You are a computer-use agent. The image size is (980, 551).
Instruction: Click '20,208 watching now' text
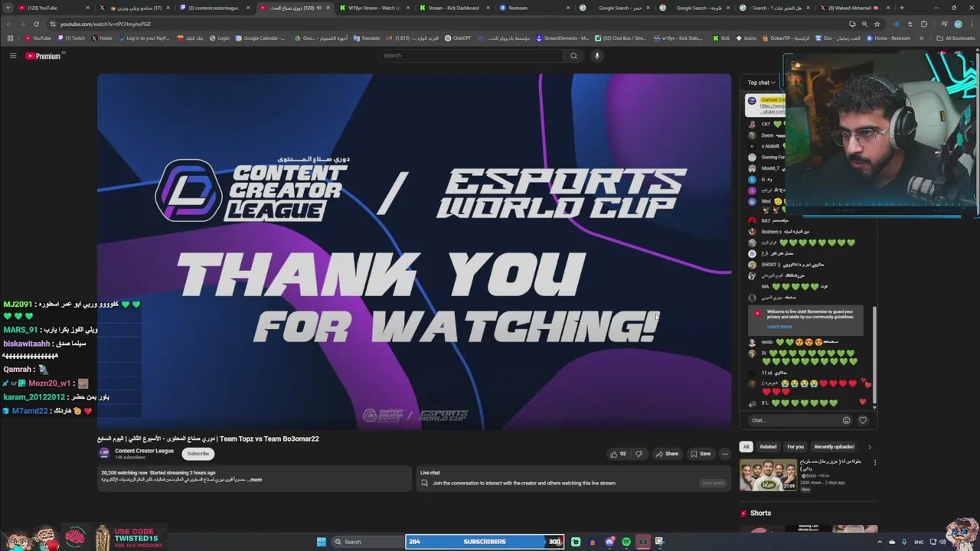point(124,473)
